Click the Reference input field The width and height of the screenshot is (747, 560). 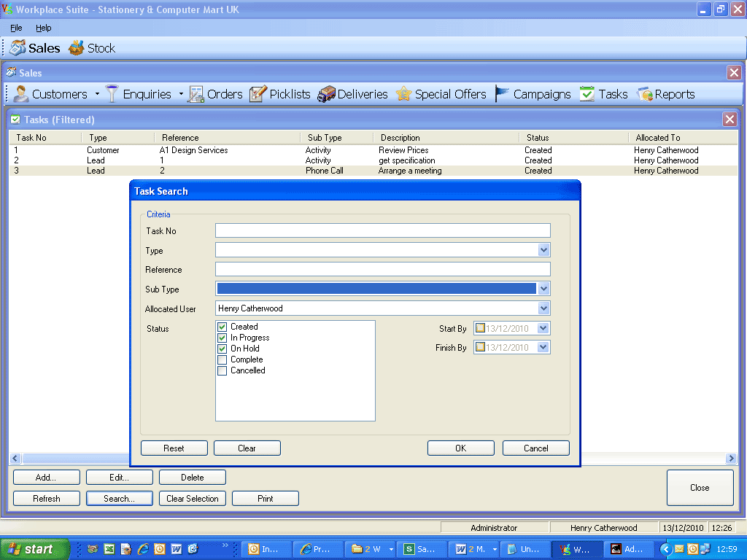382,269
